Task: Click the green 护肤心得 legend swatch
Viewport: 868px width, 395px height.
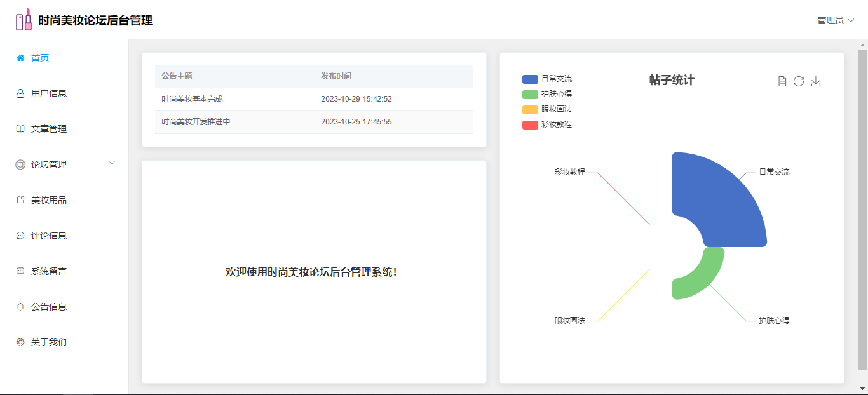Action: pyautogui.click(x=530, y=94)
